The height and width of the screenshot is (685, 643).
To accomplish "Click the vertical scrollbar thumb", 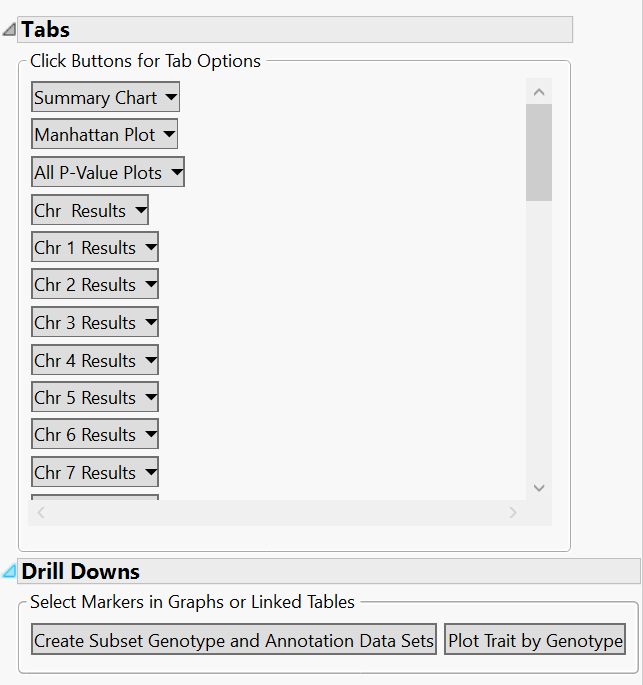I will coord(539,151).
